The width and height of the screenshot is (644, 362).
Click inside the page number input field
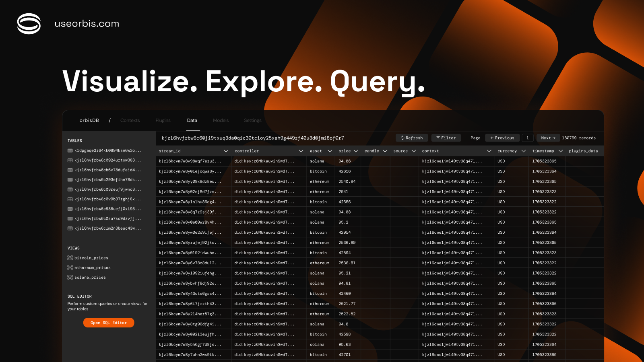pos(527,138)
